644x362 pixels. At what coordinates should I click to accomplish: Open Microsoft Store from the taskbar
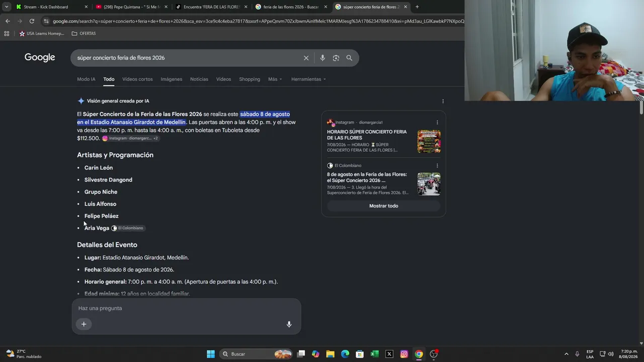360,354
